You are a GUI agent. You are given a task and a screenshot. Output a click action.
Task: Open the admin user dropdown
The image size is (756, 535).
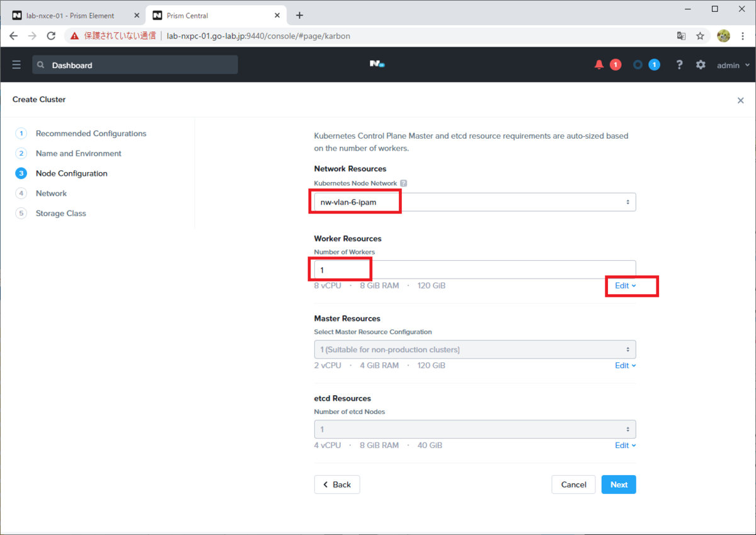733,65
